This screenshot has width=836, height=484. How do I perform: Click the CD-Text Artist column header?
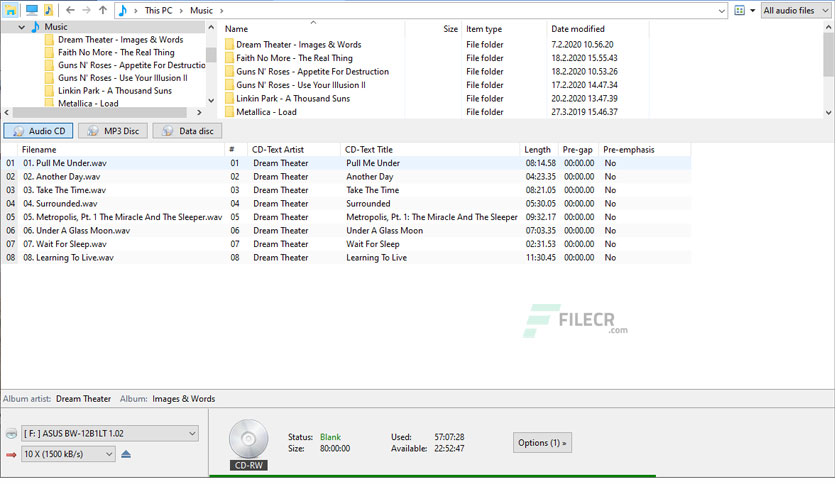(278, 150)
